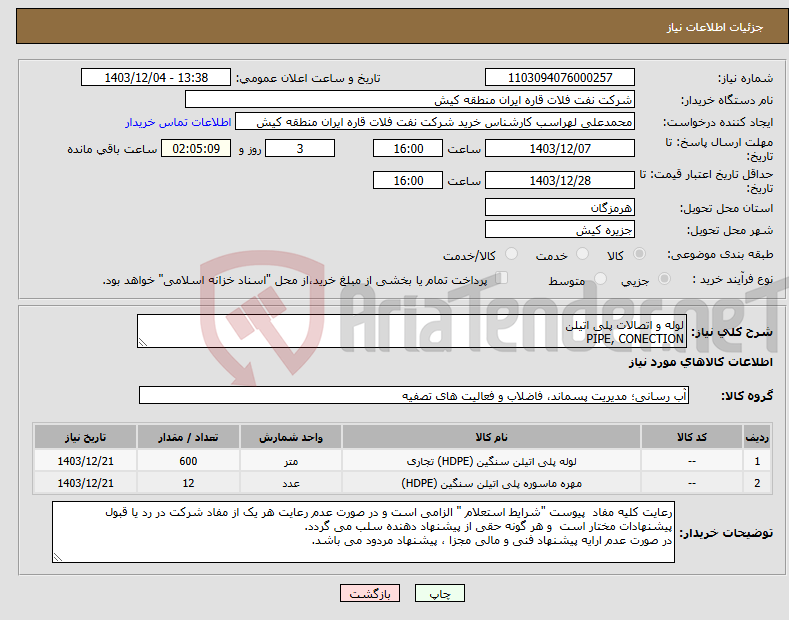Screen dimensions: 789x620
Task: Click the quantity cell showing 600
Action: point(188,461)
